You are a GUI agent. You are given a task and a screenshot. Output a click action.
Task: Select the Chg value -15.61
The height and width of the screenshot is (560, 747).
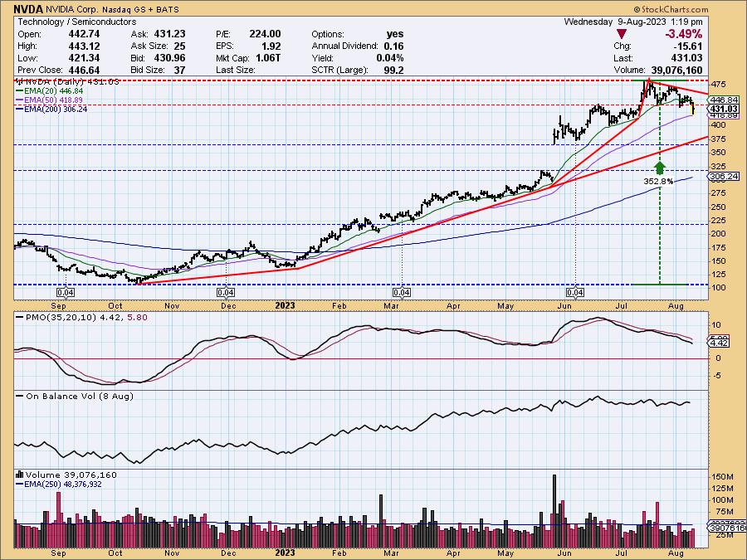point(688,46)
